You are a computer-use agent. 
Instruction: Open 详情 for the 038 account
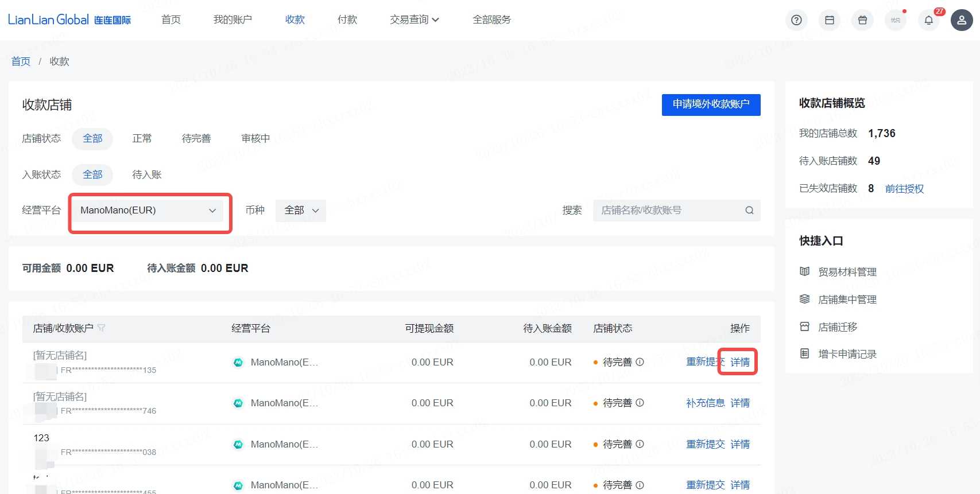pos(740,444)
